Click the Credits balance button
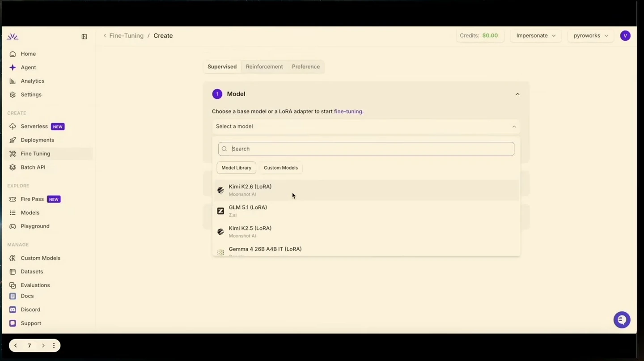Image resolution: width=644 pixels, height=361 pixels. [x=480, y=36]
